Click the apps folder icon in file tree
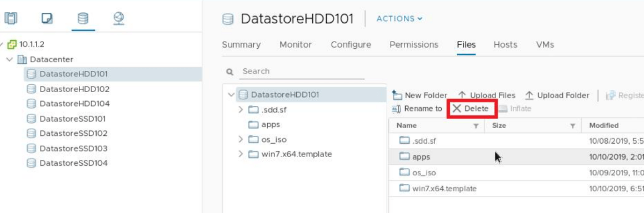Viewport: 644px width, 213px height. (253, 124)
